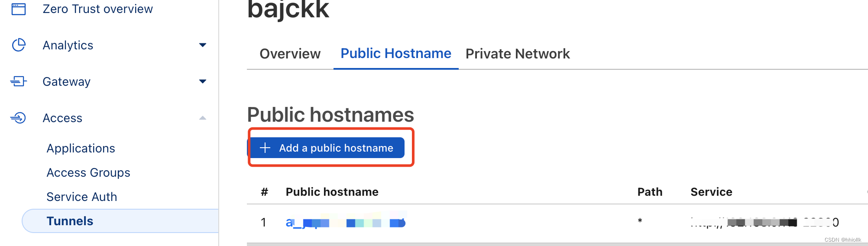This screenshot has width=868, height=246.
Task: Click the Public hostname column header
Action: point(332,192)
